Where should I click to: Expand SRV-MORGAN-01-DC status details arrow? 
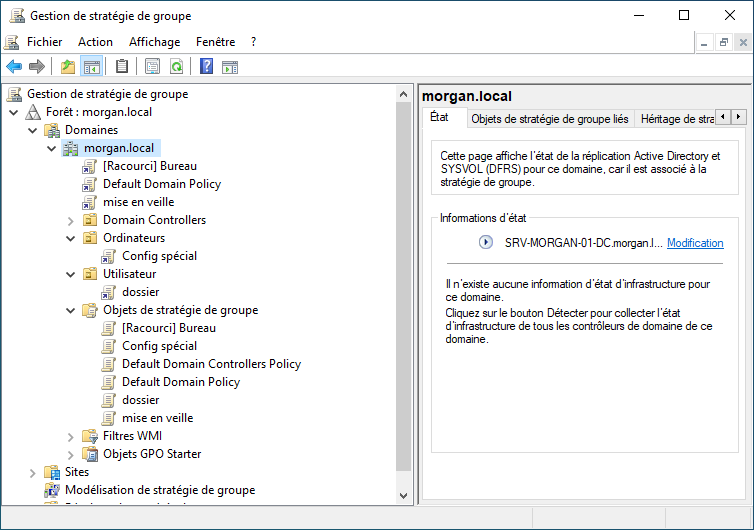point(486,242)
